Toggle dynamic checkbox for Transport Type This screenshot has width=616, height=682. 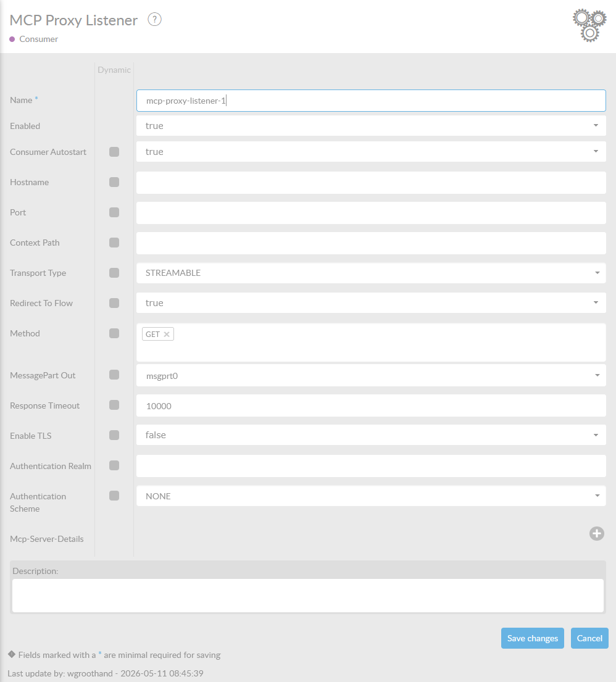[114, 273]
